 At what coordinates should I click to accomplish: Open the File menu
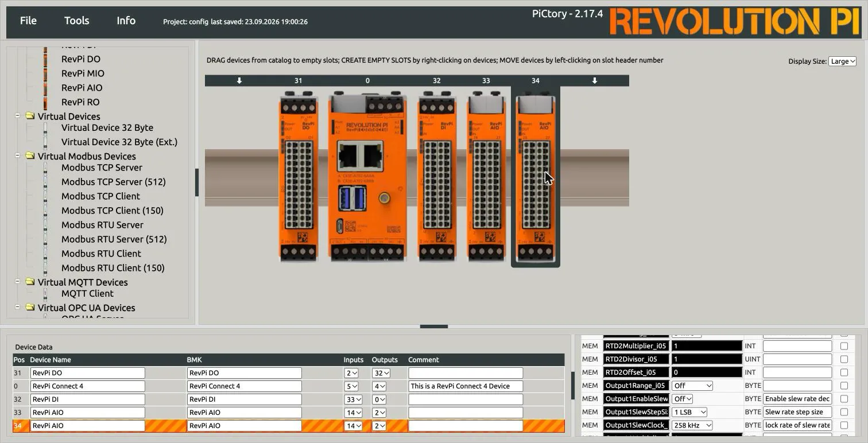[x=28, y=21]
